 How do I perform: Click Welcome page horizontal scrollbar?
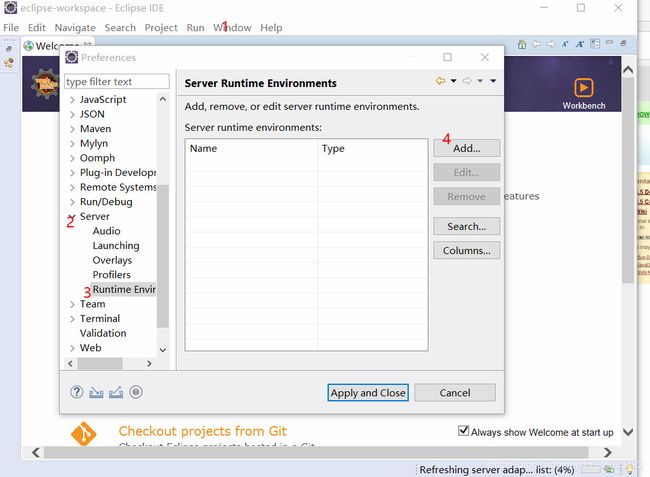tap(316, 453)
